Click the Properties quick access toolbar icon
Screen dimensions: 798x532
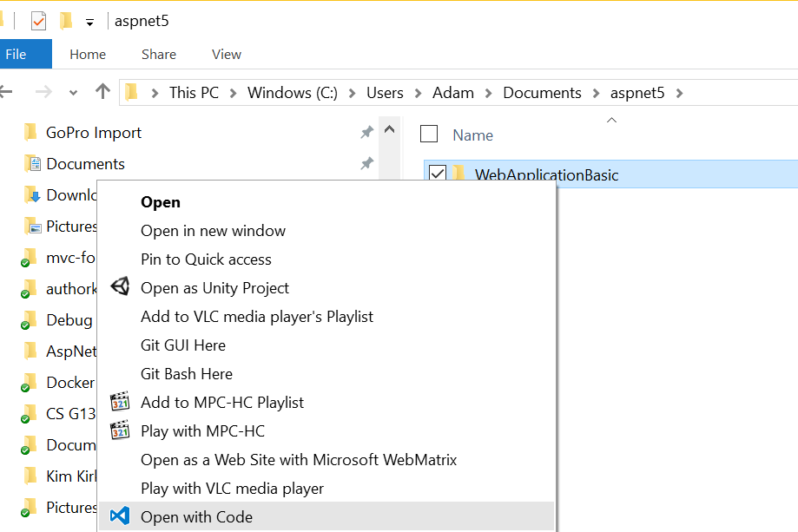(x=38, y=21)
